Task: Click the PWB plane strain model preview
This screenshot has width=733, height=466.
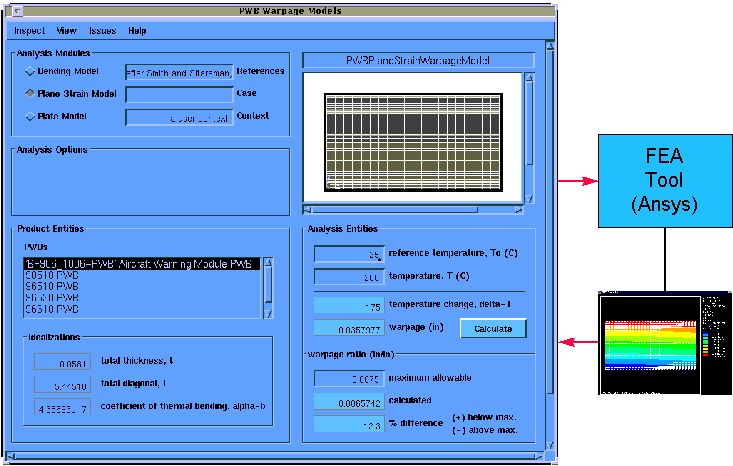Action: (418, 137)
